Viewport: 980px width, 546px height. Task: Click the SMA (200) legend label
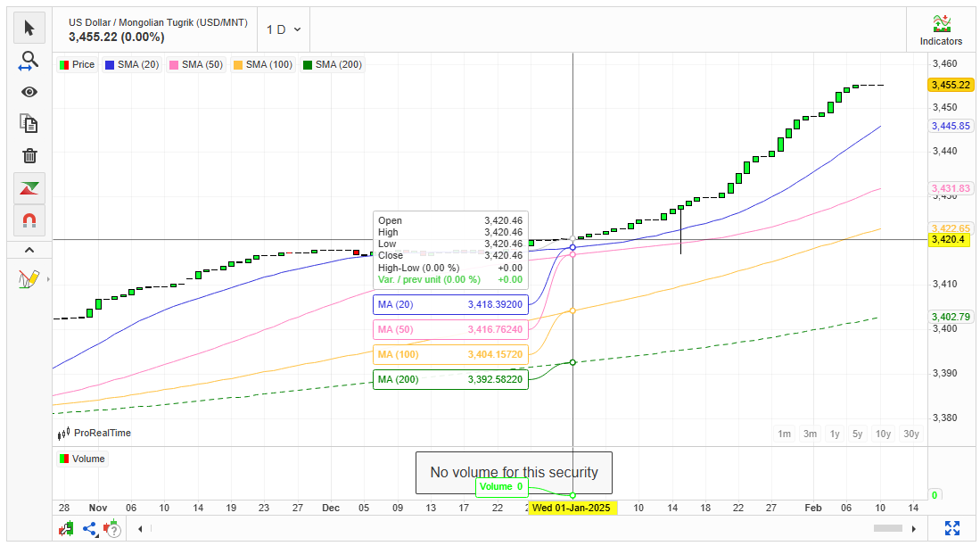[332, 64]
